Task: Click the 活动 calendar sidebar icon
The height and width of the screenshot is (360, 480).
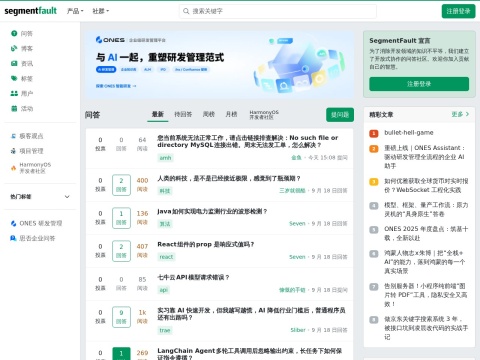Action: [14, 108]
